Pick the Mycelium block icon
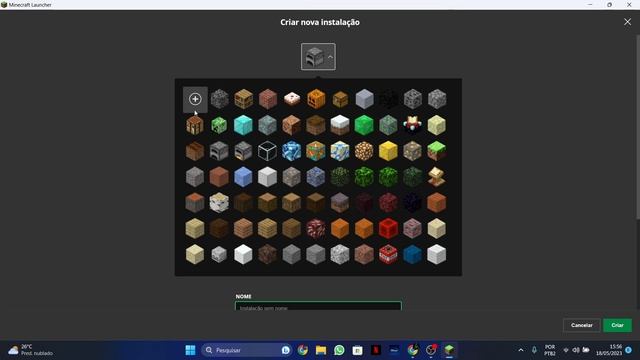640x360 pixels. point(340,202)
